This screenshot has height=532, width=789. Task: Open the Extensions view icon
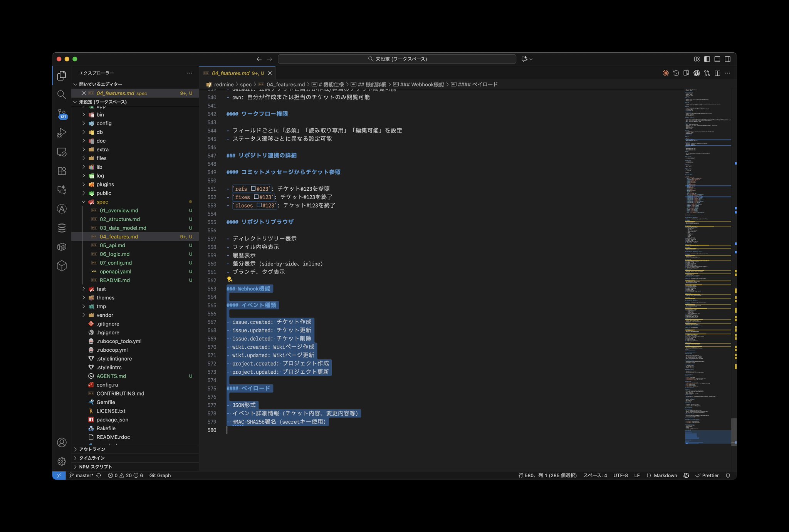coord(62,171)
